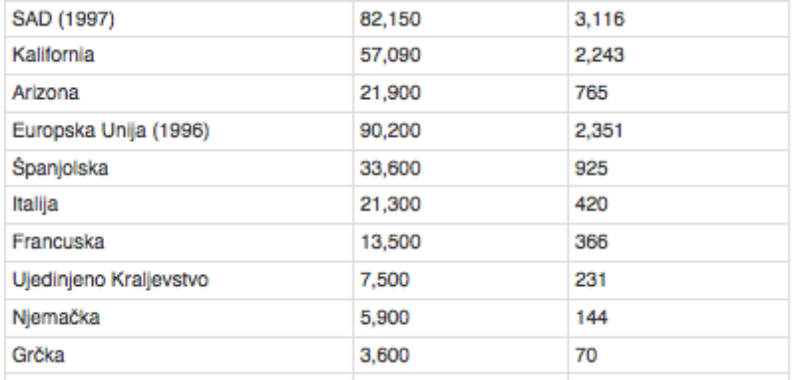
Task: Select the value 2,351
Action: point(599,131)
